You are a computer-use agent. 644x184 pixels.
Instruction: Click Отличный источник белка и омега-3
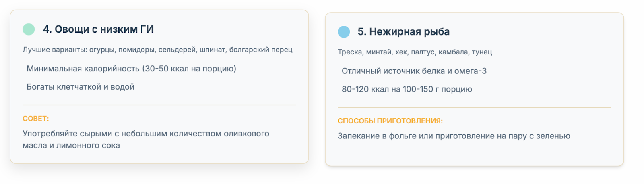pyautogui.click(x=414, y=71)
